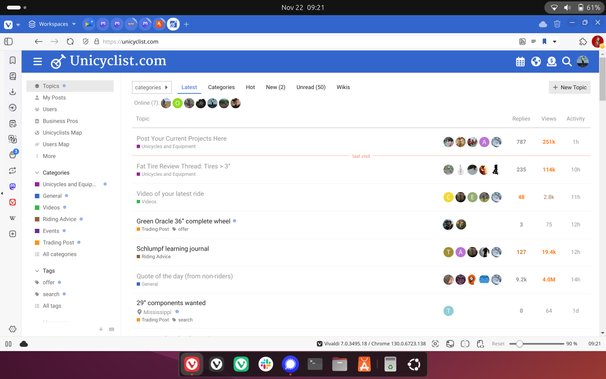The width and height of the screenshot is (606, 379).
Task: Open the categories filter dropdown
Action: click(152, 87)
